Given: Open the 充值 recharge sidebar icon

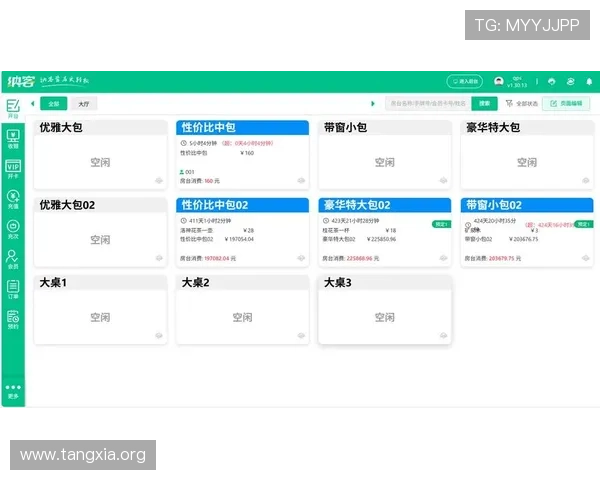Looking at the screenshot, I should 13,199.
